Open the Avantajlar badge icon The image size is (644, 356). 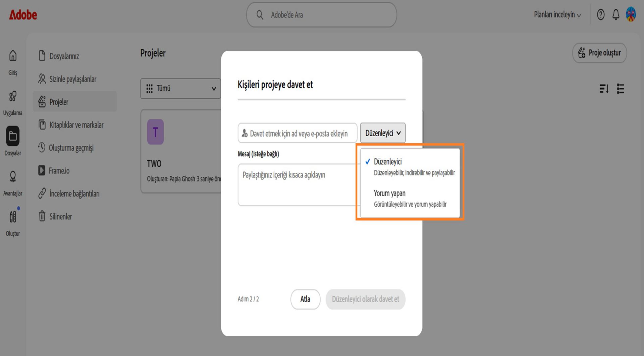coord(13,176)
